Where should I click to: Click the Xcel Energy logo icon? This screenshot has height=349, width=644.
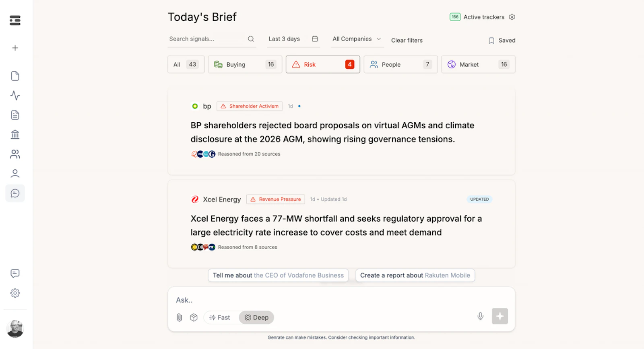[x=195, y=199]
